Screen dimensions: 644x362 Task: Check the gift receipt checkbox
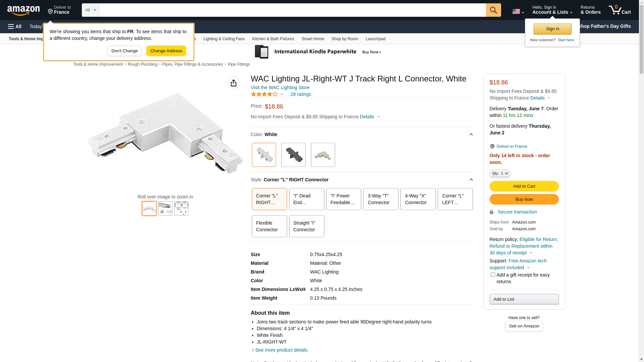click(493, 275)
